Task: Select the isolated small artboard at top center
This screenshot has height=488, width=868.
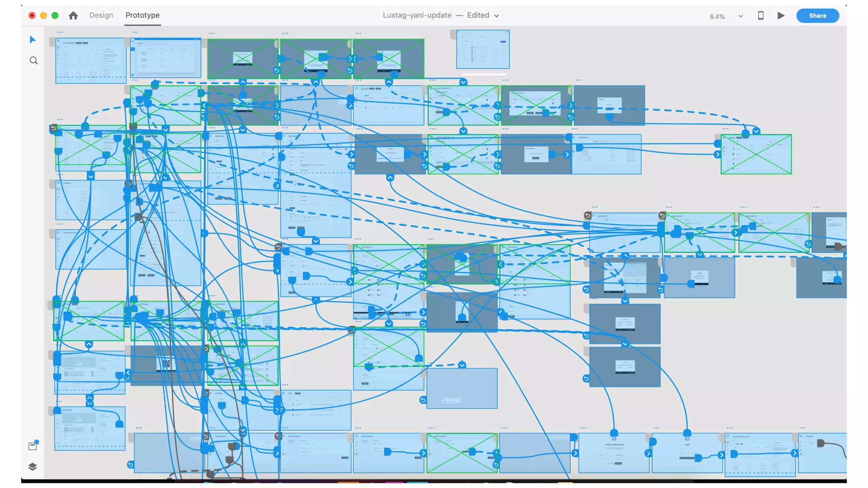Action: click(483, 49)
